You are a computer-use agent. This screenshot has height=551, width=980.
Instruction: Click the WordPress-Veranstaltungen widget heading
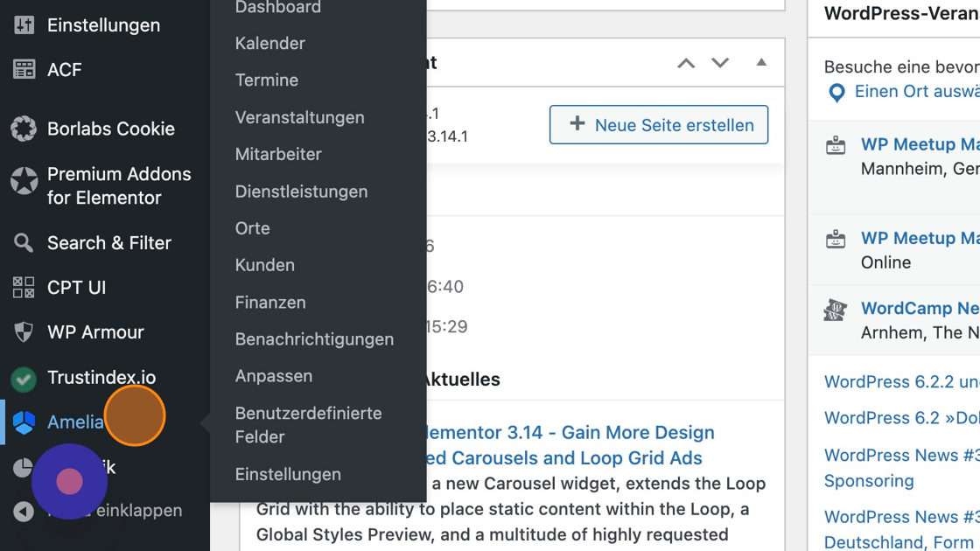pyautogui.click(x=902, y=13)
